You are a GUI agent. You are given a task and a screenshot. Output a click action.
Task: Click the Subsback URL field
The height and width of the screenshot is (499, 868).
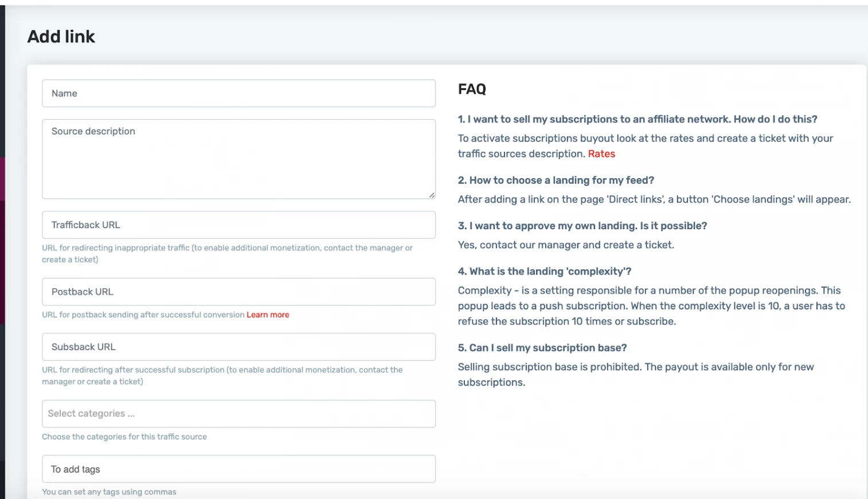[x=238, y=347]
